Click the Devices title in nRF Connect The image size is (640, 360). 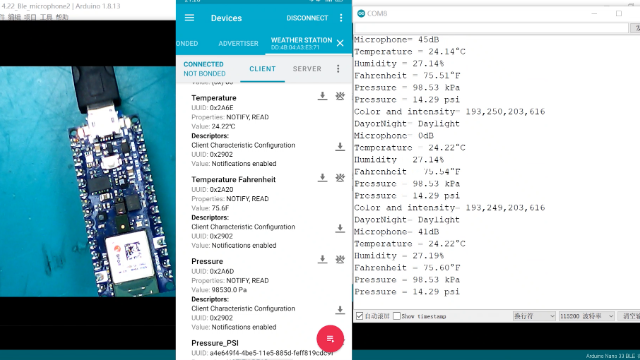coord(226,18)
